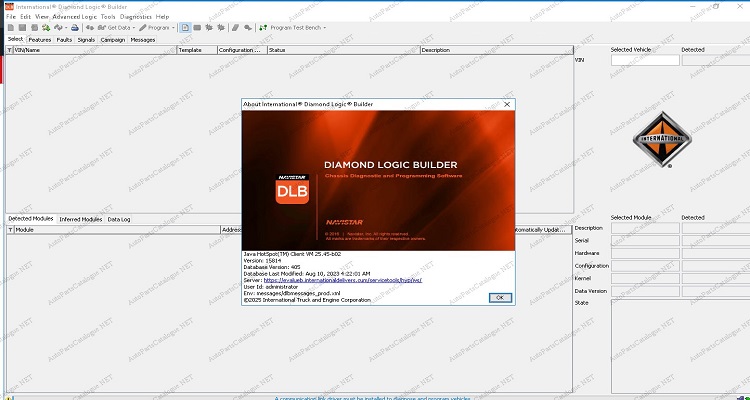
Task: Switch to the Faults tab
Action: (63, 40)
